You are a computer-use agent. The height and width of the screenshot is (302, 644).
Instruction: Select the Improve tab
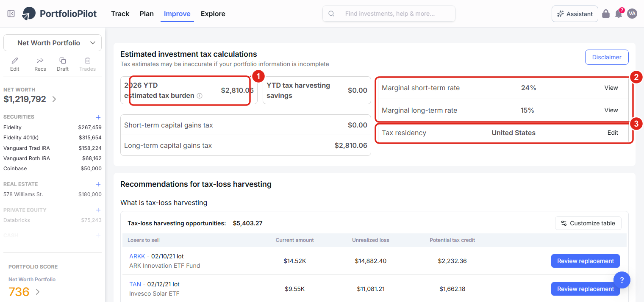point(177,14)
